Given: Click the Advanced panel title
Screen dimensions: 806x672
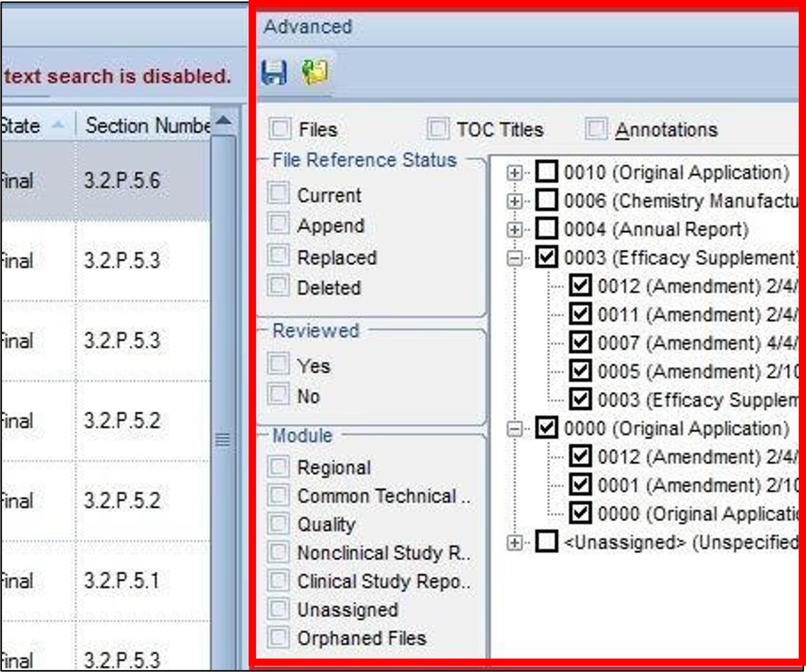Looking at the screenshot, I should pos(308,26).
